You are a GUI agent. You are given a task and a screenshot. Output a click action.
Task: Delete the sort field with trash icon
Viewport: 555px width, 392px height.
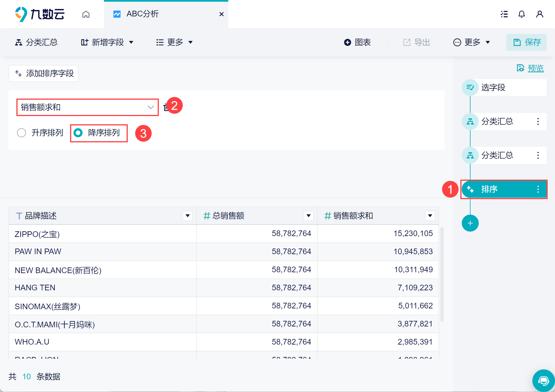click(165, 107)
